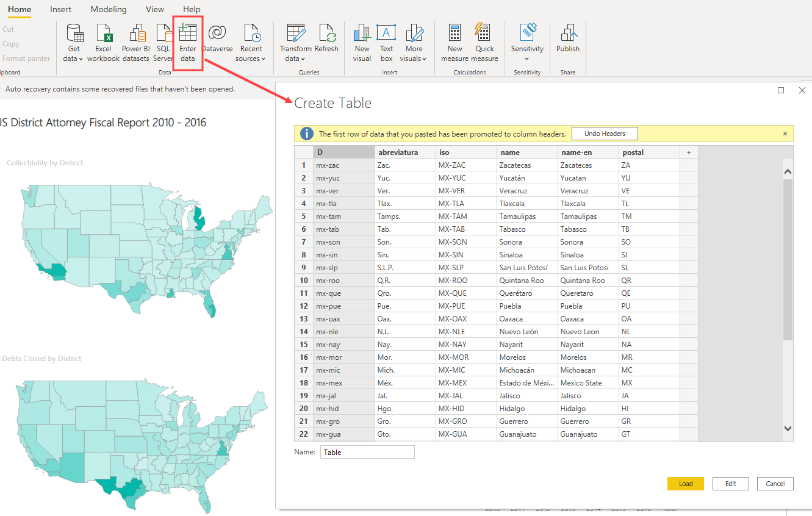Click the vertical scrollbar thumb in table
Viewport: 812px width, 516px height.
788,259
